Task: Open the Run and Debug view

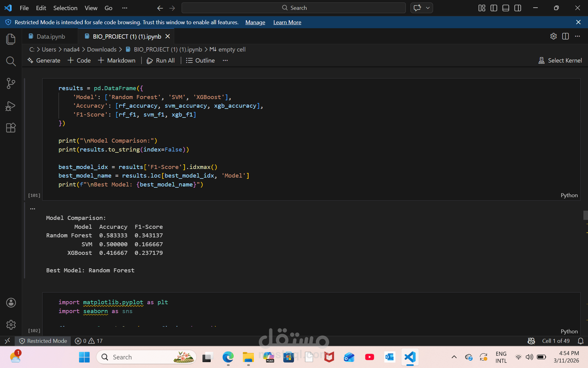Action: [x=11, y=106]
